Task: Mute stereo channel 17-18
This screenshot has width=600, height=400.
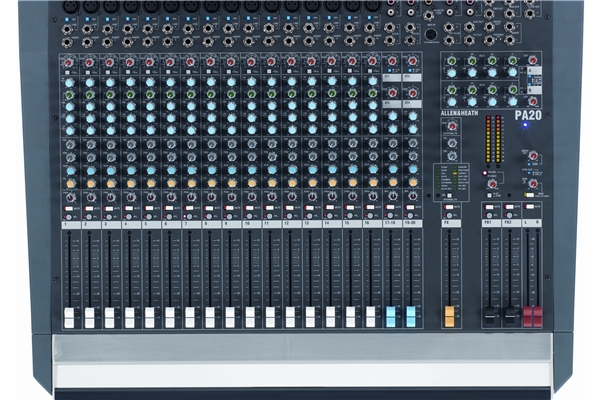Action: pyautogui.click(x=390, y=207)
